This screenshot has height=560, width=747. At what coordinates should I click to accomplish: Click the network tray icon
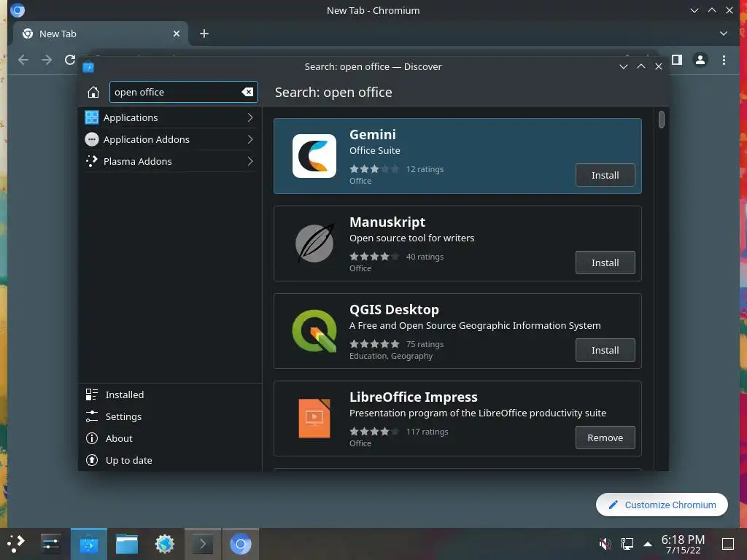click(x=627, y=543)
